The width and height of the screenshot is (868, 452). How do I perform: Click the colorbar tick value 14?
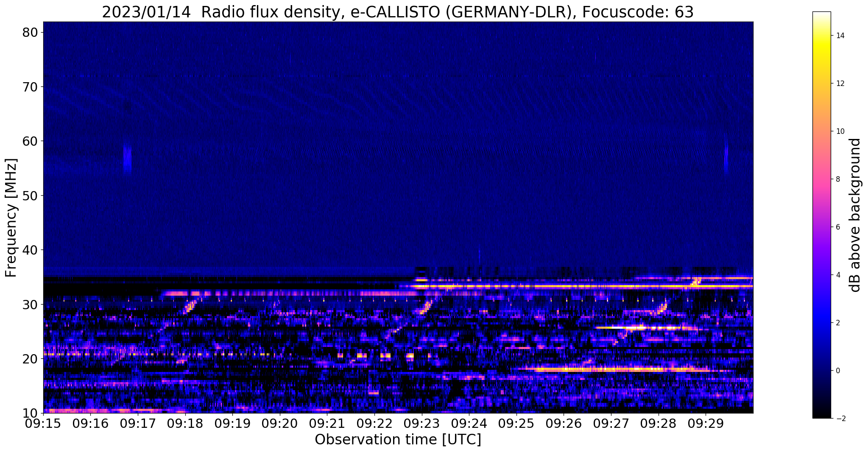[840, 36]
